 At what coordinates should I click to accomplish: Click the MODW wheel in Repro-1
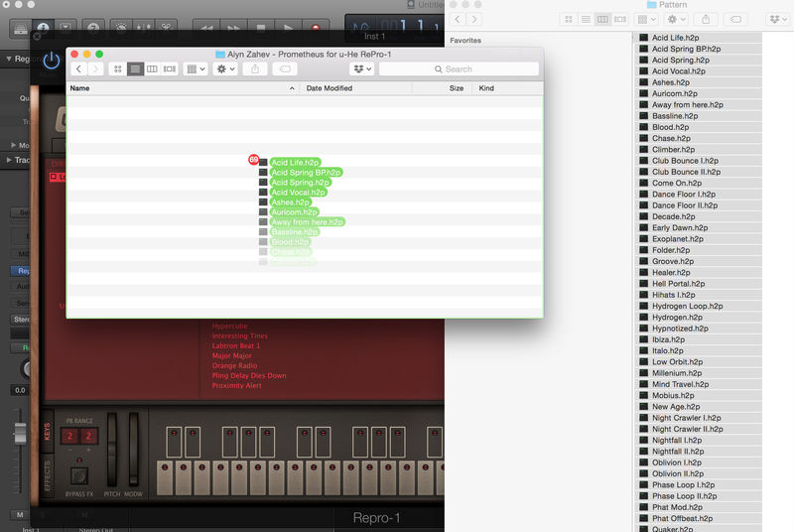pyautogui.click(x=133, y=450)
